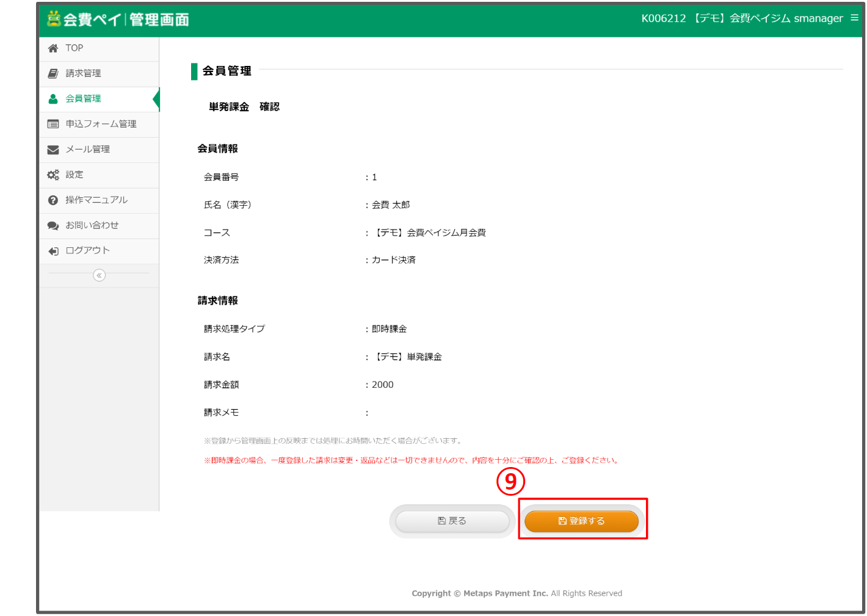
Task: Open 操作マニュアル from the sidebar
Action: tap(96, 200)
